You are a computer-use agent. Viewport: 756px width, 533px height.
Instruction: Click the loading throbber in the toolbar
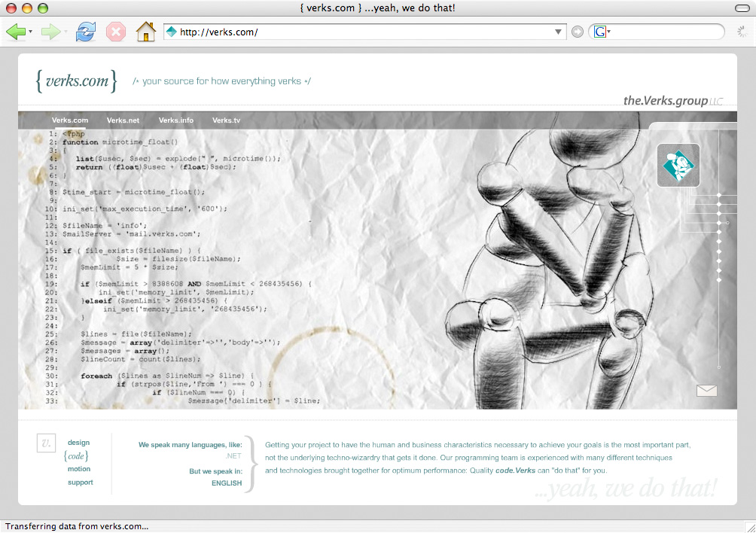742,32
